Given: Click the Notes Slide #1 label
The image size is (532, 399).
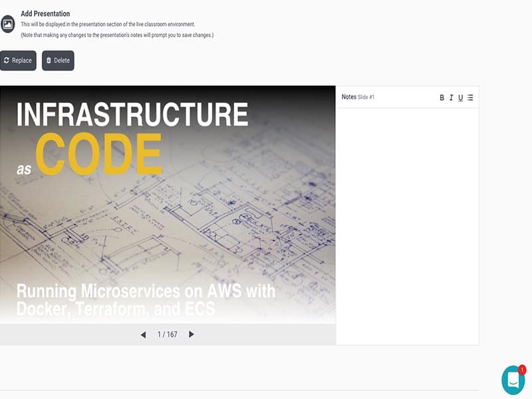Looking at the screenshot, I should point(358,97).
